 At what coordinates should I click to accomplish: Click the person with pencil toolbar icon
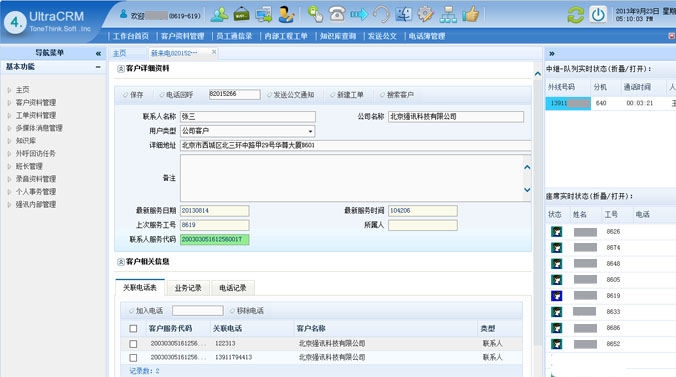click(286, 15)
